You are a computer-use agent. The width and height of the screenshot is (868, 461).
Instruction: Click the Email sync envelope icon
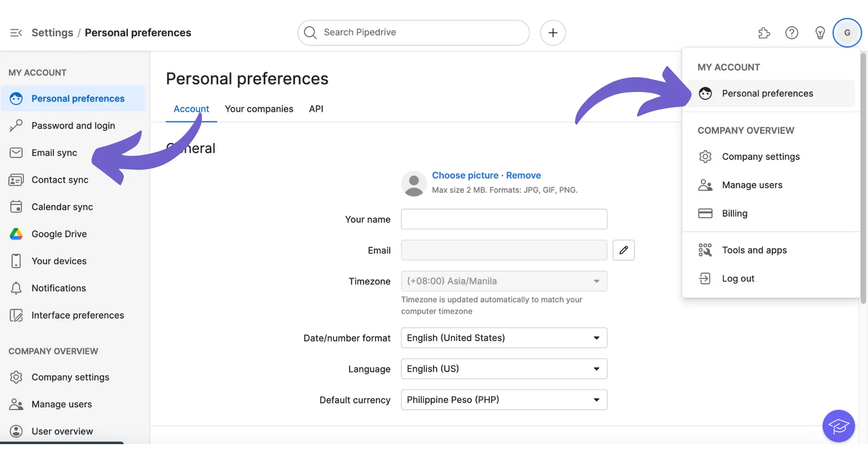click(16, 153)
